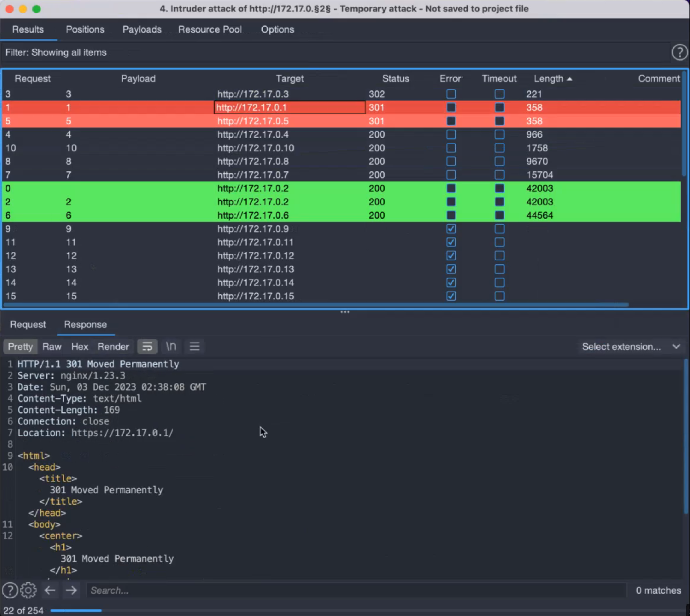Toggle the Error checkbox for request 9
This screenshot has height=616, width=690.
click(451, 229)
